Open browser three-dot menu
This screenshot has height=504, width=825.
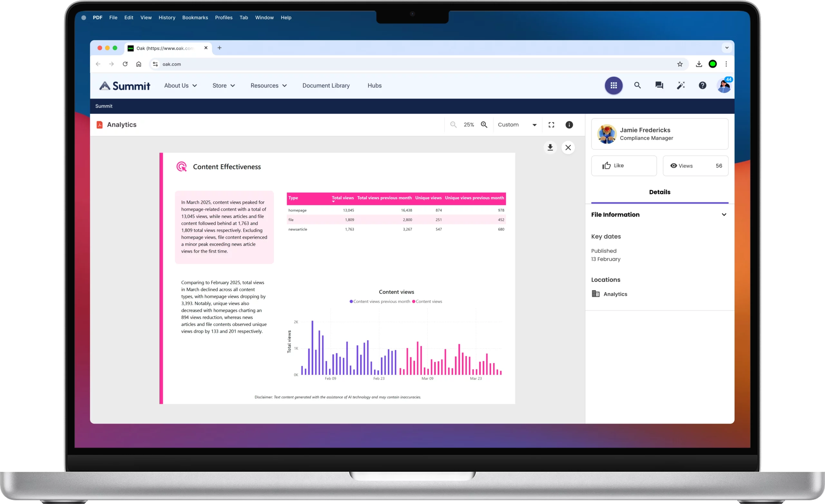coord(726,64)
